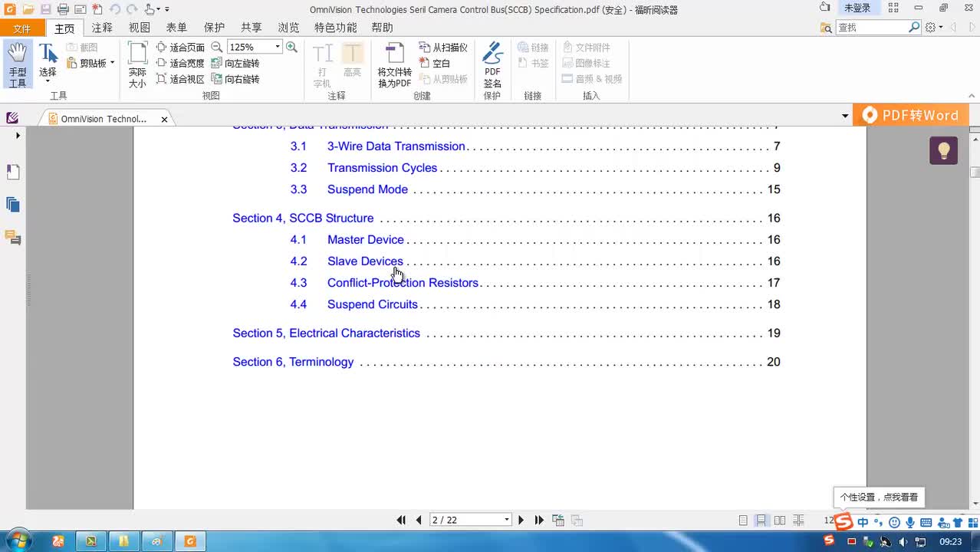980x552 pixels.
Task: Create PDF from scanner (从扫描仪)
Action: [443, 48]
